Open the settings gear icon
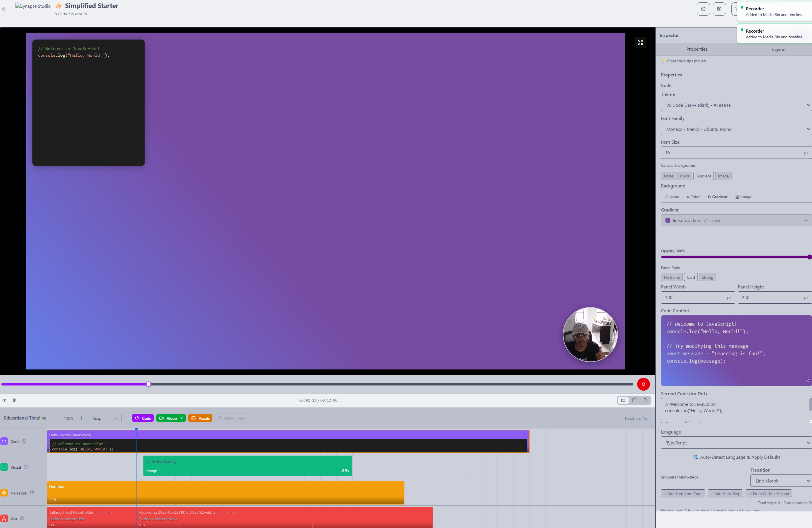The height and width of the screenshot is (528, 812). (x=719, y=9)
